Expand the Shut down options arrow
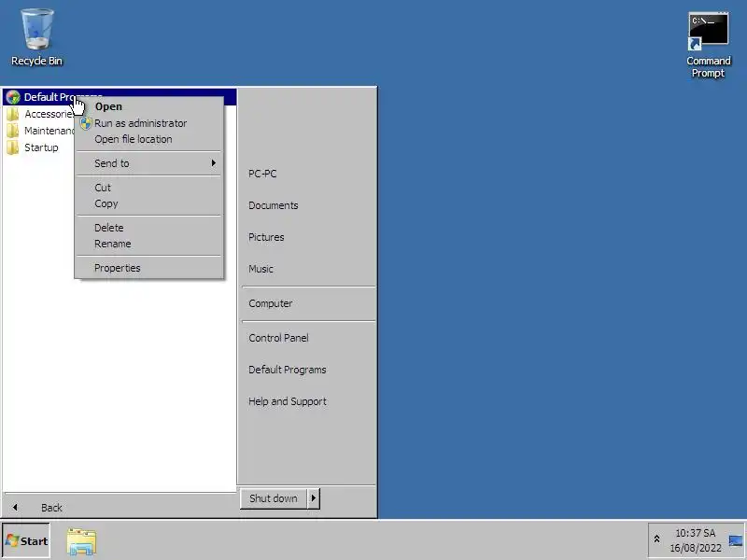This screenshot has width=747, height=560. [314, 498]
